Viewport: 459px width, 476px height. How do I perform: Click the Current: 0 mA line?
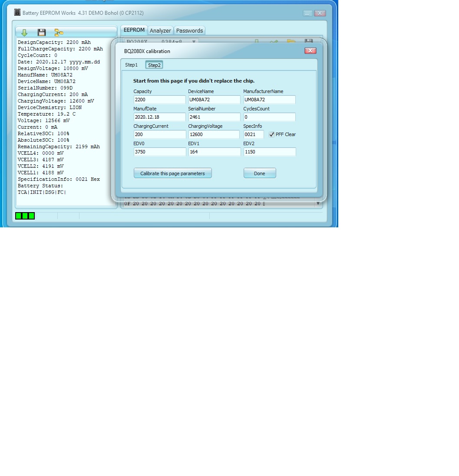click(x=37, y=127)
